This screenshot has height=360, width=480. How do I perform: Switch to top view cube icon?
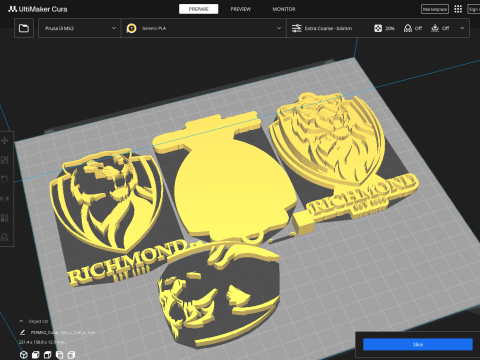[47, 355]
